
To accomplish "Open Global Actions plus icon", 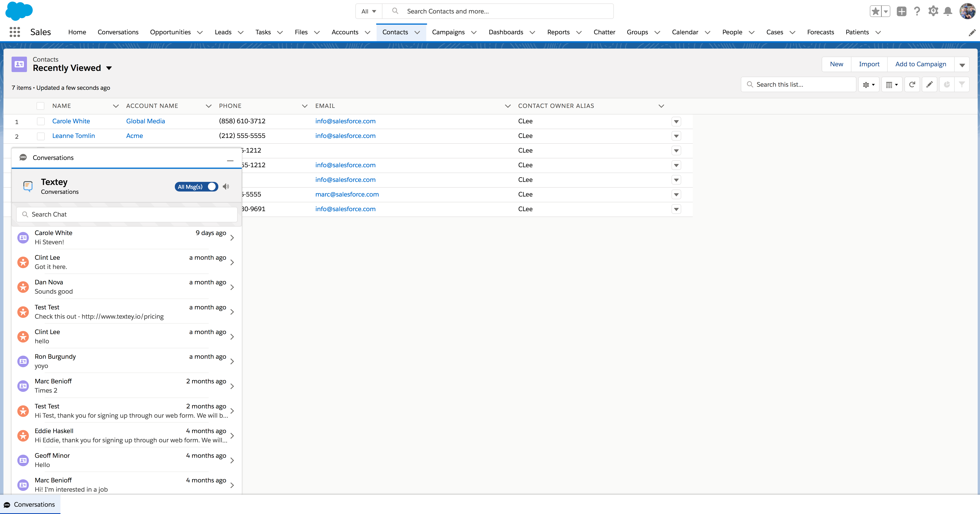I will 901,11.
